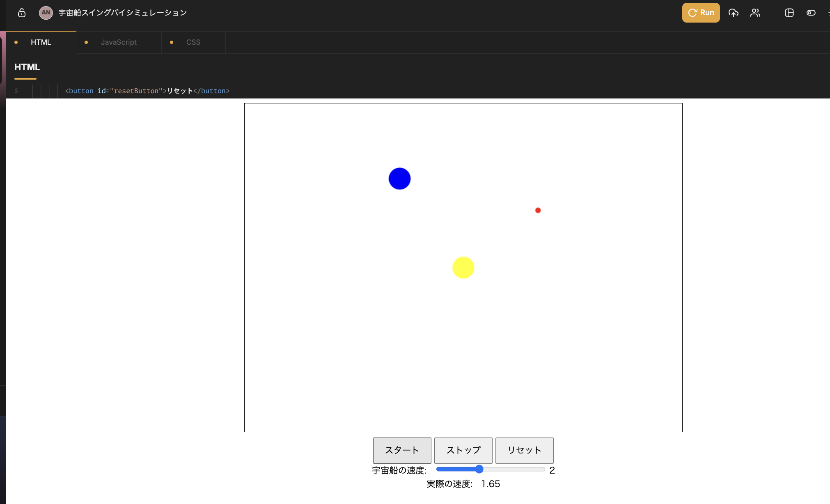Click the layout panels icon
This screenshot has width=830, height=504.
click(789, 13)
